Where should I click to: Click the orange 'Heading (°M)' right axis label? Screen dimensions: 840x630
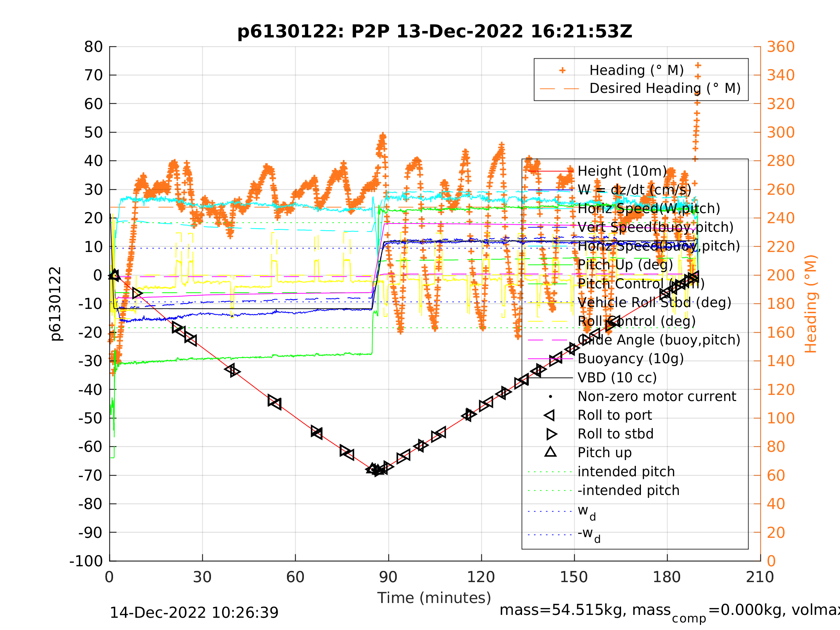pos(811,304)
